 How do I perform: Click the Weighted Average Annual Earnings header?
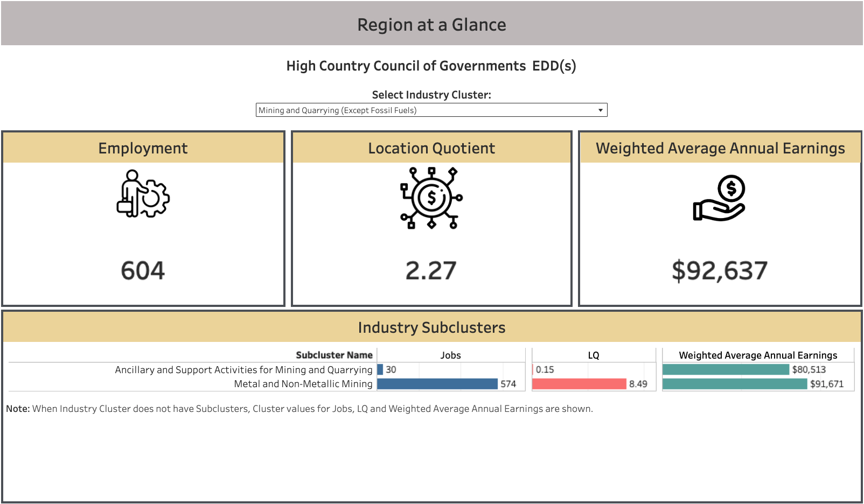click(x=720, y=148)
